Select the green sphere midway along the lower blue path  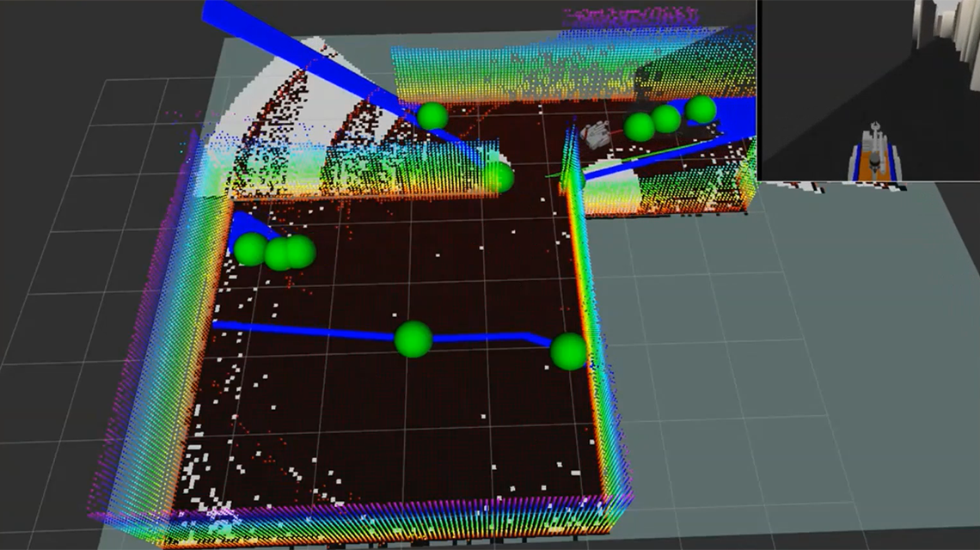[413, 339]
